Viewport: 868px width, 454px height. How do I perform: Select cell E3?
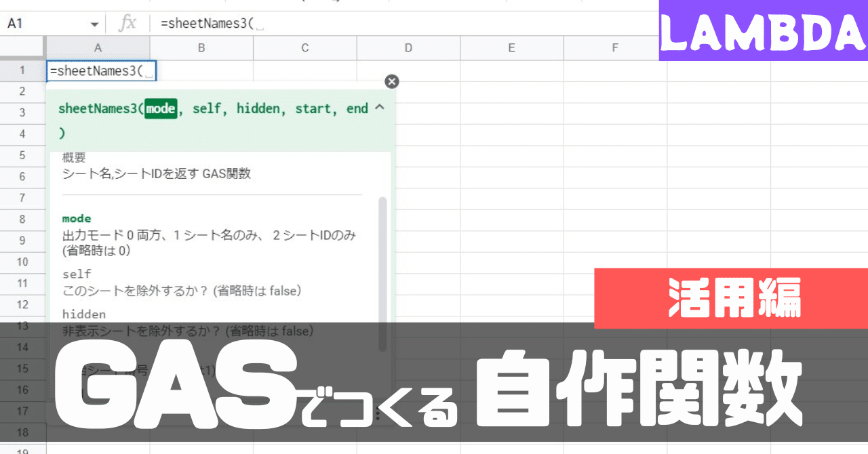(511, 112)
